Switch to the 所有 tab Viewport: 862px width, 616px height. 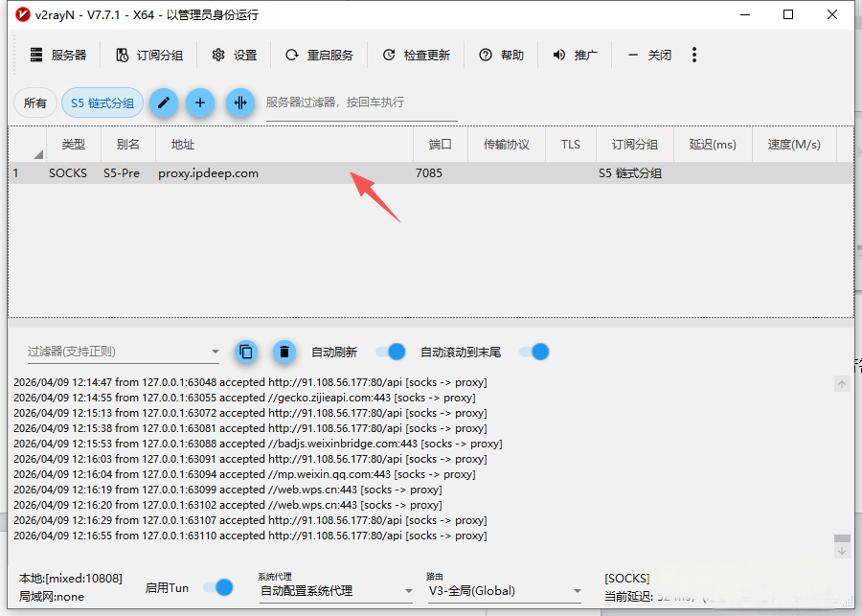[34, 103]
